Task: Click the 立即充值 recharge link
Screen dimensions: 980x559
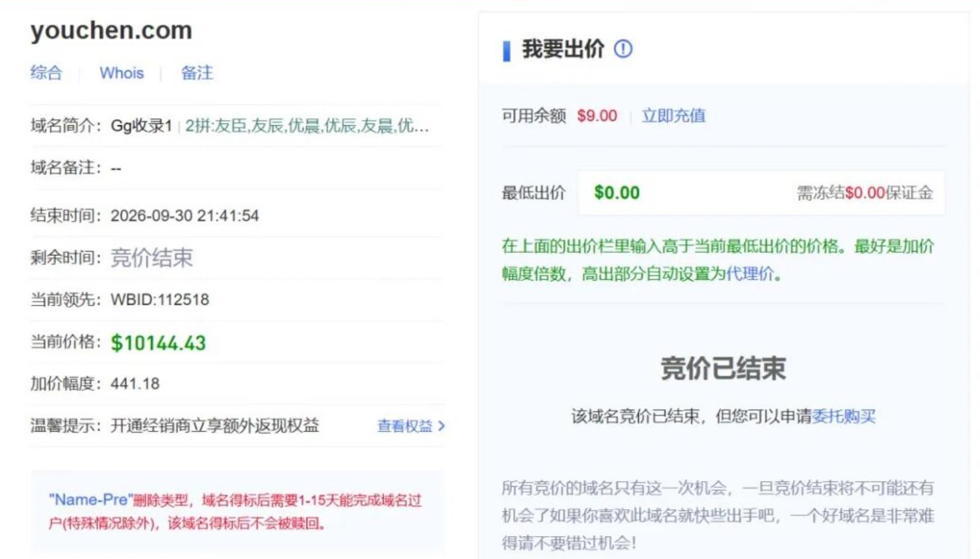Action: click(x=673, y=115)
